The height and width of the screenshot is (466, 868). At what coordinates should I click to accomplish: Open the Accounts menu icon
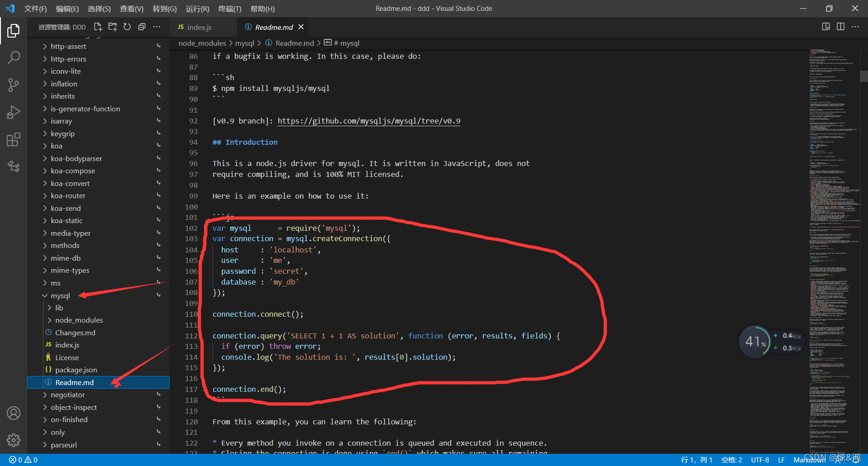point(14,413)
